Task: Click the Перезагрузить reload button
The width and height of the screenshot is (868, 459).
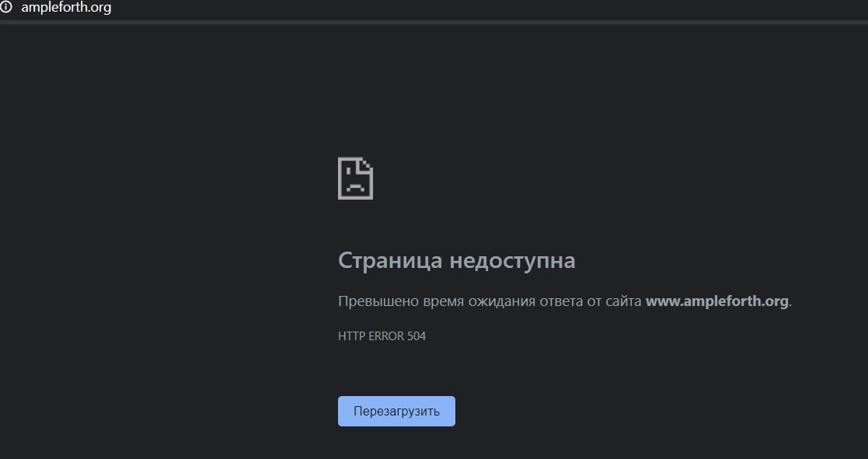Action: coord(396,411)
